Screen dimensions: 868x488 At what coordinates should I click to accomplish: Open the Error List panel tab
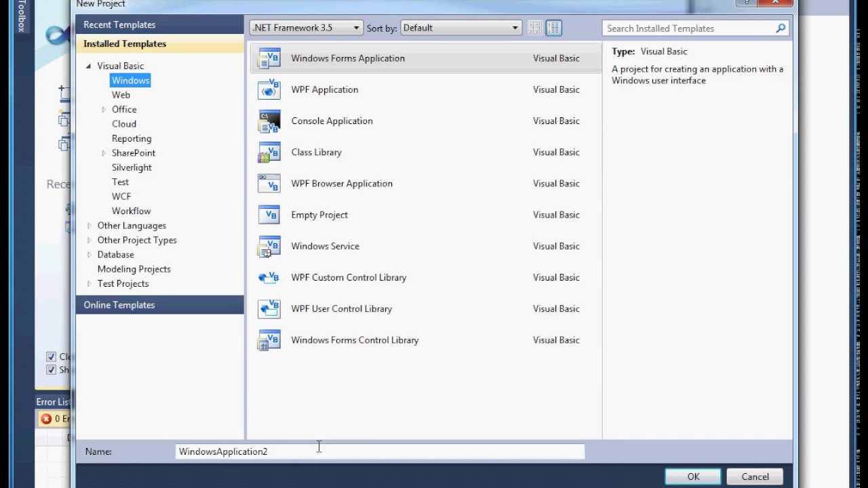coord(53,402)
